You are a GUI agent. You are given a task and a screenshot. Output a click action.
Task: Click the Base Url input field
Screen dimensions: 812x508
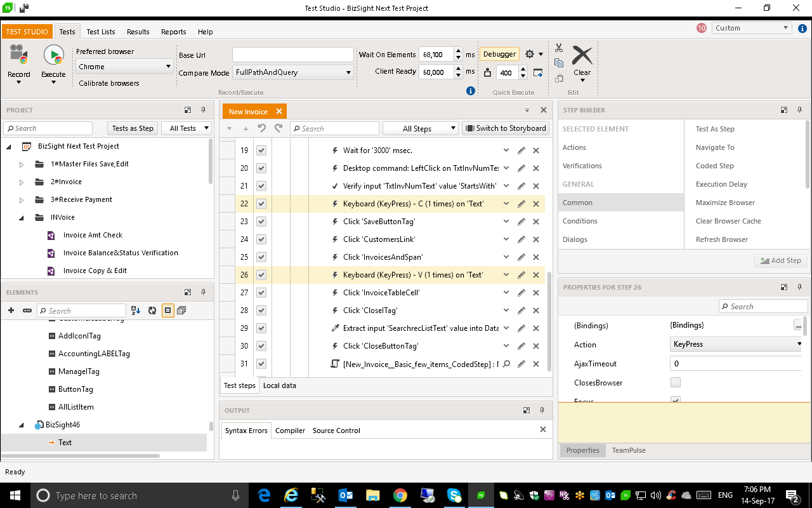pyautogui.click(x=292, y=55)
